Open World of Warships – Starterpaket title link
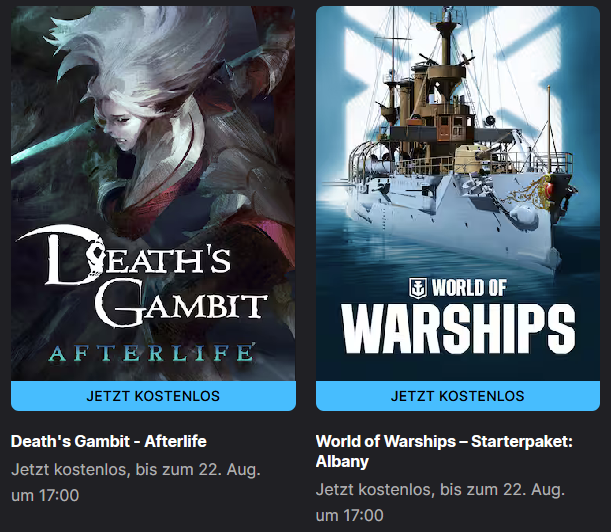The image size is (611, 532). (444, 451)
